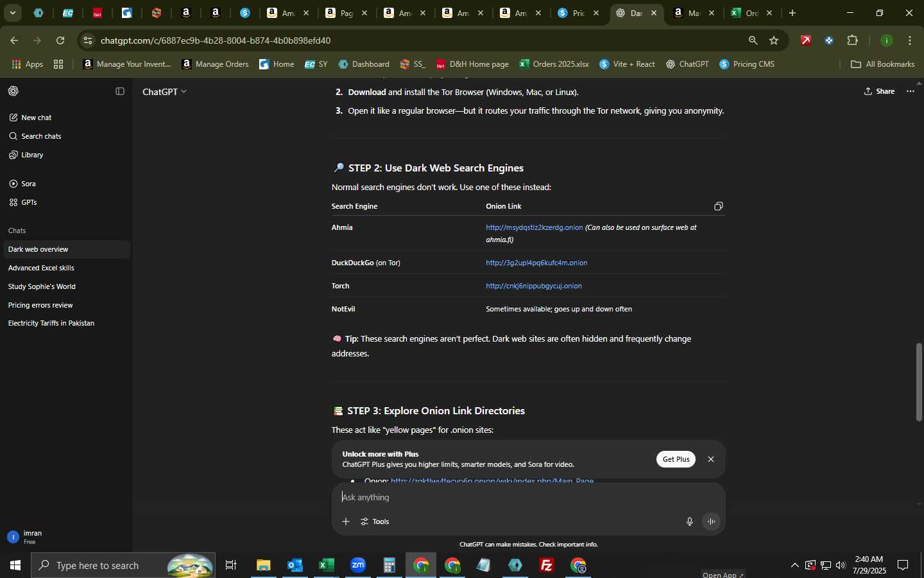Image resolution: width=924 pixels, height=578 pixels.
Task: Open the Orders 2025.xlsx bookmark
Action: (x=554, y=64)
